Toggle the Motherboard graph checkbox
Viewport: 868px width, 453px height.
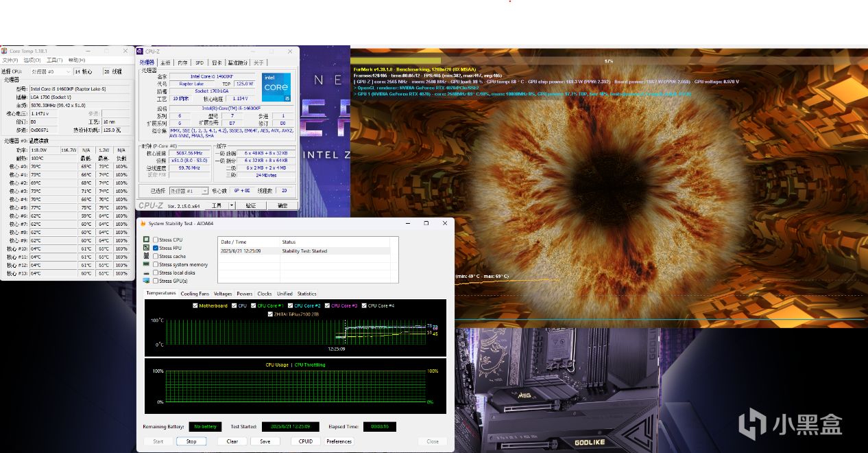coord(195,305)
